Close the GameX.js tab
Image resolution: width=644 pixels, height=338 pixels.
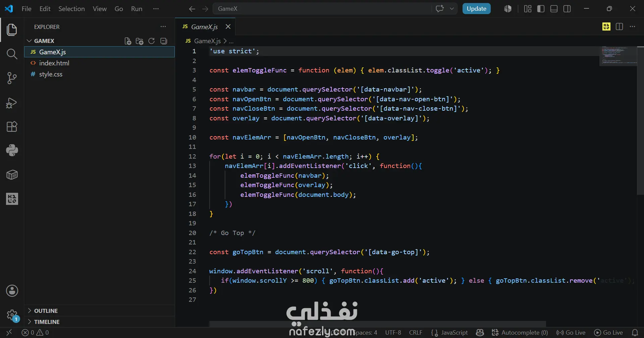pyautogui.click(x=228, y=26)
